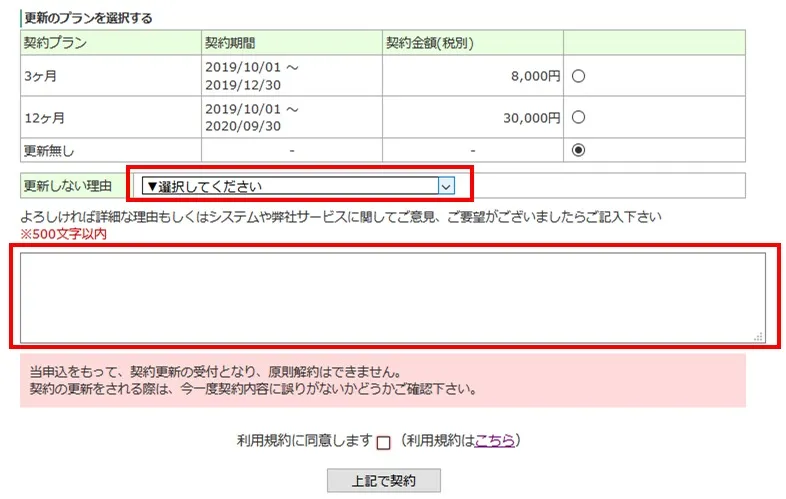Screen dimensions: 786x499
Task: Click the 3ヶ月 plan name cell
Action: click(42, 76)
